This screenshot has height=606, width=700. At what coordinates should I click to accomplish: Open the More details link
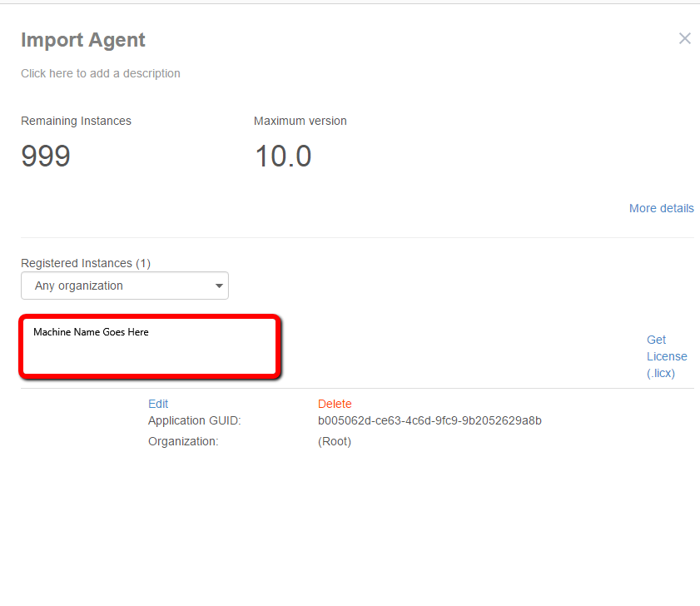661,208
